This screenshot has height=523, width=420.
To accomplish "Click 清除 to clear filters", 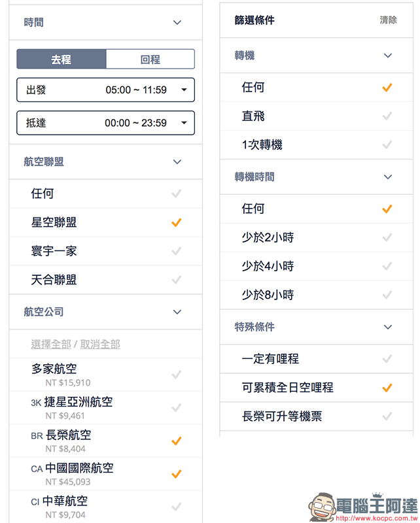I will point(388,20).
